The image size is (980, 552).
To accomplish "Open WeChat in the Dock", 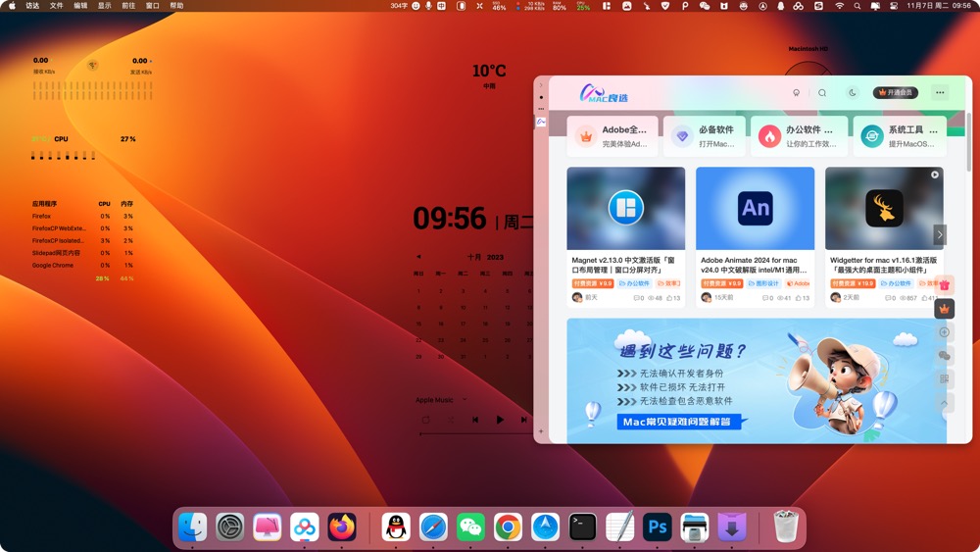I will [470, 527].
